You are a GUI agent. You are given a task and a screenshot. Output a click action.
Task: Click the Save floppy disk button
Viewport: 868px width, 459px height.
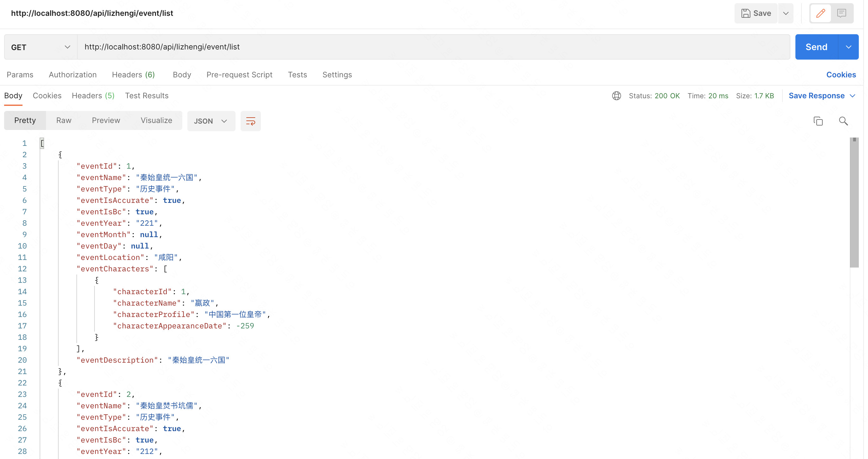(756, 14)
